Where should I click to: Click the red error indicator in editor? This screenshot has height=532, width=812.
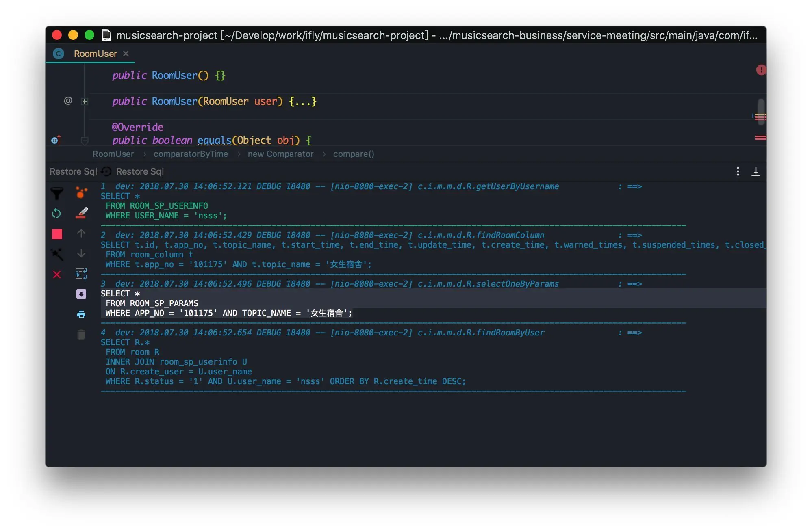pyautogui.click(x=760, y=70)
